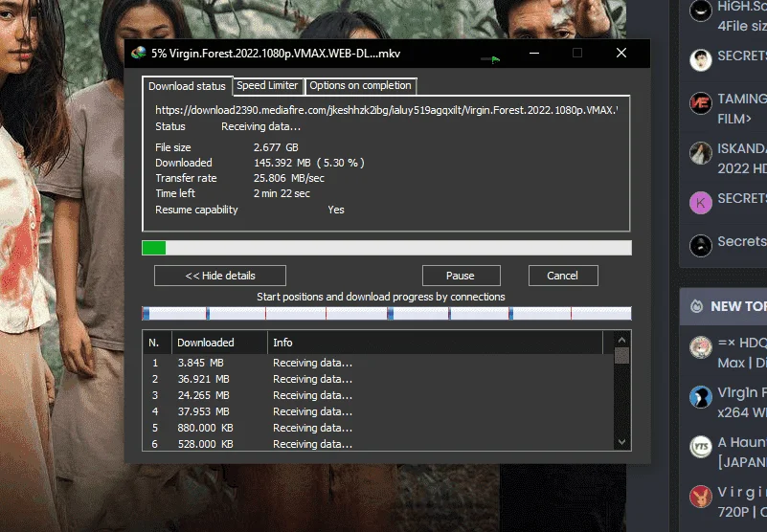The width and height of the screenshot is (767, 532).
Task: Click the file size value 2.677 GB
Action: (276, 147)
